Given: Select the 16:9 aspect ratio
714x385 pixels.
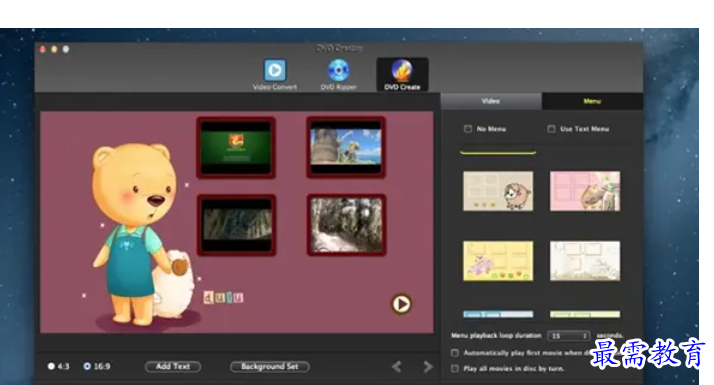Looking at the screenshot, I should tap(87, 366).
